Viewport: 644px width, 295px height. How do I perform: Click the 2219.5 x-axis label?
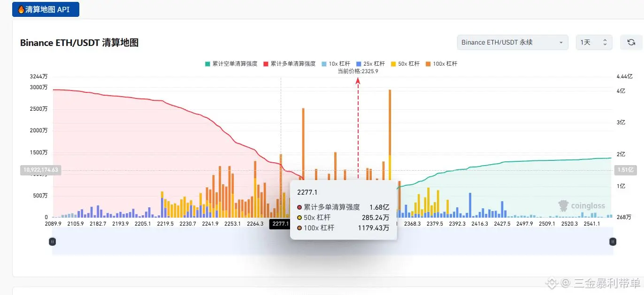tap(165, 224)
